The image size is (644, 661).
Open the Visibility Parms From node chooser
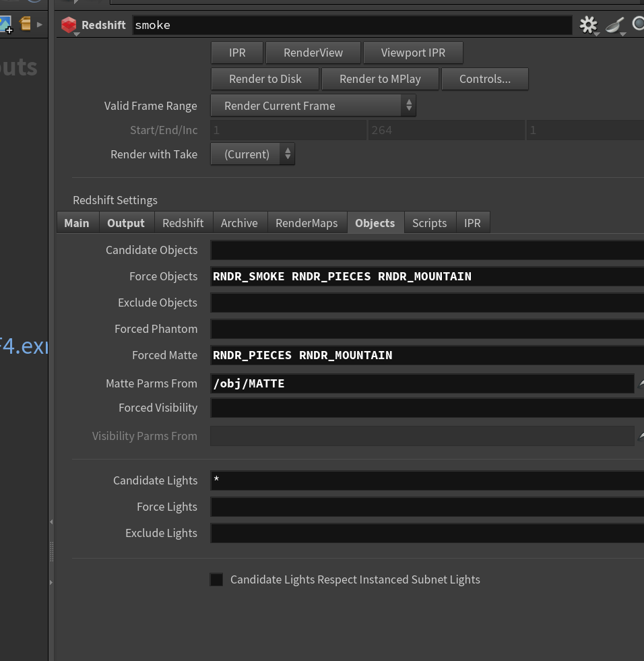(x=641, y=436)
